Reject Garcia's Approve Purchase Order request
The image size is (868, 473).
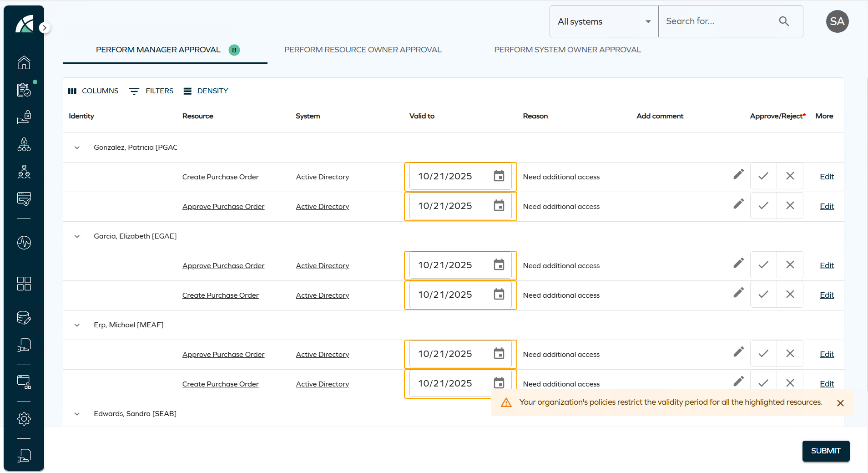(790, 265)
